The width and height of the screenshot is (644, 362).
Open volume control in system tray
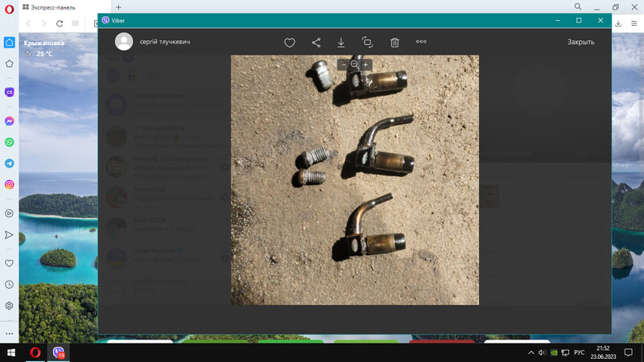542,352
